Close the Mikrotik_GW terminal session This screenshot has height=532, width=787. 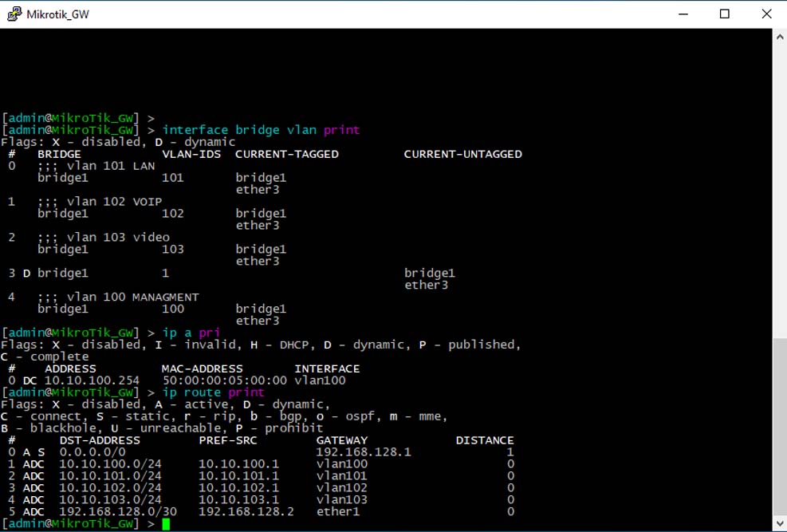pos(766,14)
